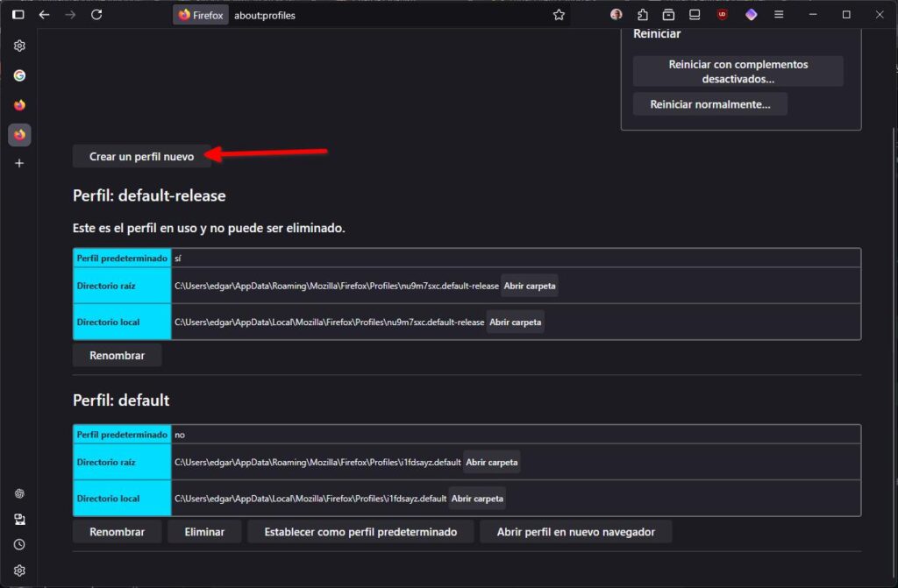This screenshot has height=588, width=898.
Task: Click the 'Reiniciar' heading in the box
Action: (x=657, y=34)
